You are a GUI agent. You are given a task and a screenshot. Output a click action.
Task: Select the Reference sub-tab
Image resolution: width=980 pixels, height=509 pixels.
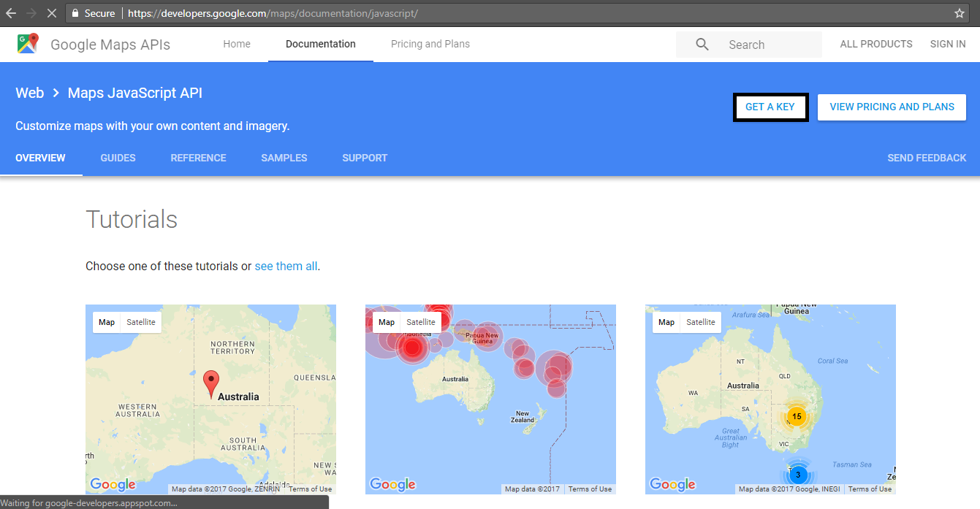(199, 158)
